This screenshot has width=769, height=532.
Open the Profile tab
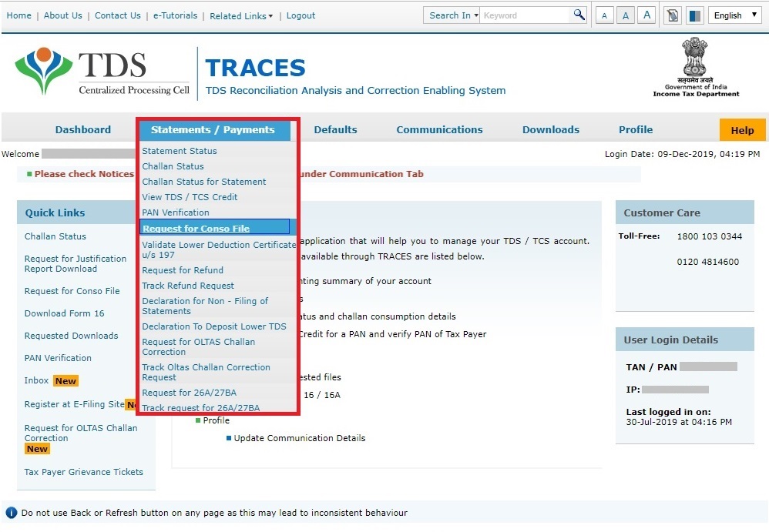(636, 130)
